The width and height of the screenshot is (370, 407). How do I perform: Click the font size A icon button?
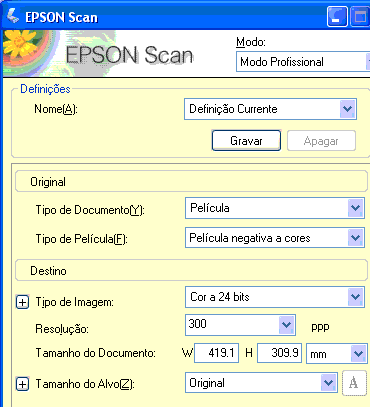point(354,383)
